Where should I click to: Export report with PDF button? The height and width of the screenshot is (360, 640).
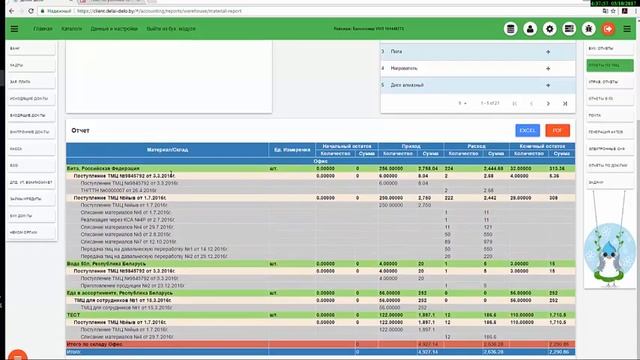(x=558, y=131)
